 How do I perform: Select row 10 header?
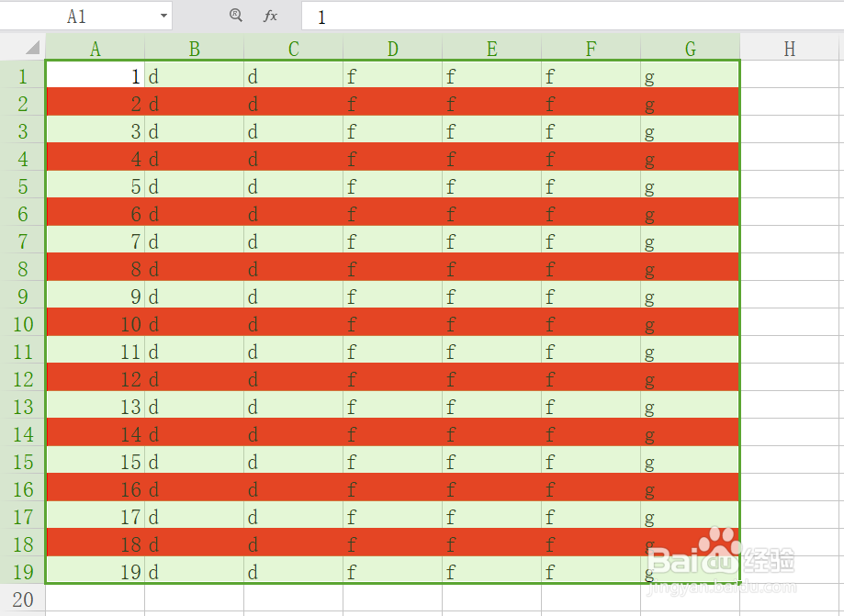point(23,322)
